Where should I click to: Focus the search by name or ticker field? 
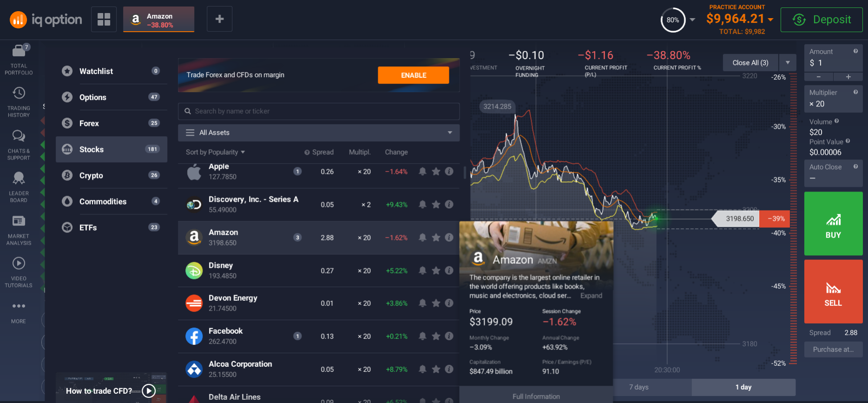click(319, 111)
